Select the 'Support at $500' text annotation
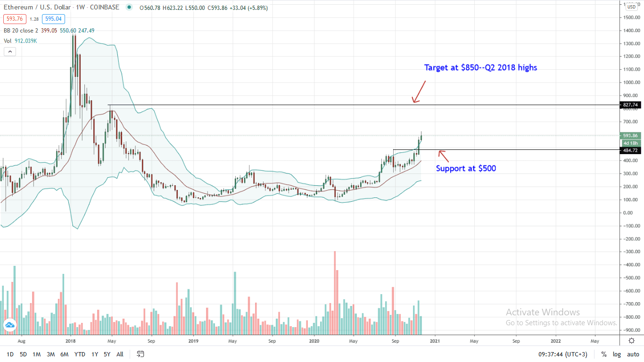644x362 pixels. [x=466, y=168]
